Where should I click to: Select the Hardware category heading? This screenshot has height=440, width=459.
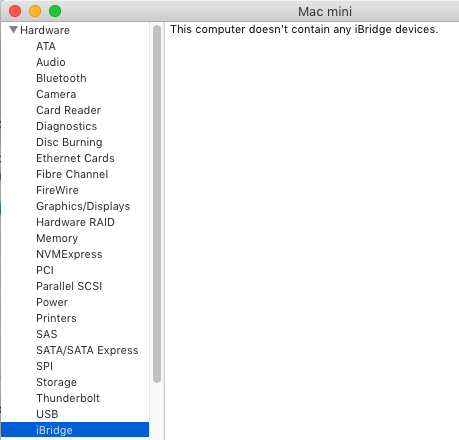[x=45, y=30]
